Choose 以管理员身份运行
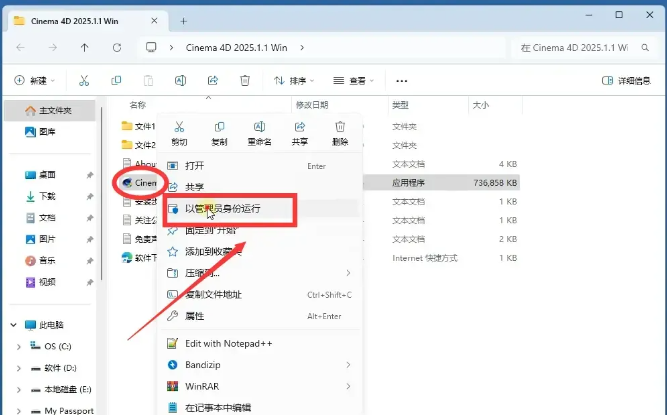Screen dimensions: 667x415 tap(259, 209)
